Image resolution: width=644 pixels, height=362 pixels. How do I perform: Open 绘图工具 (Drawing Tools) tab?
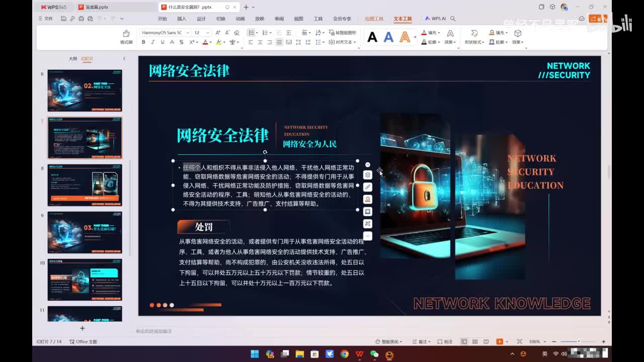pyautogui.click(x=373, y=19)
